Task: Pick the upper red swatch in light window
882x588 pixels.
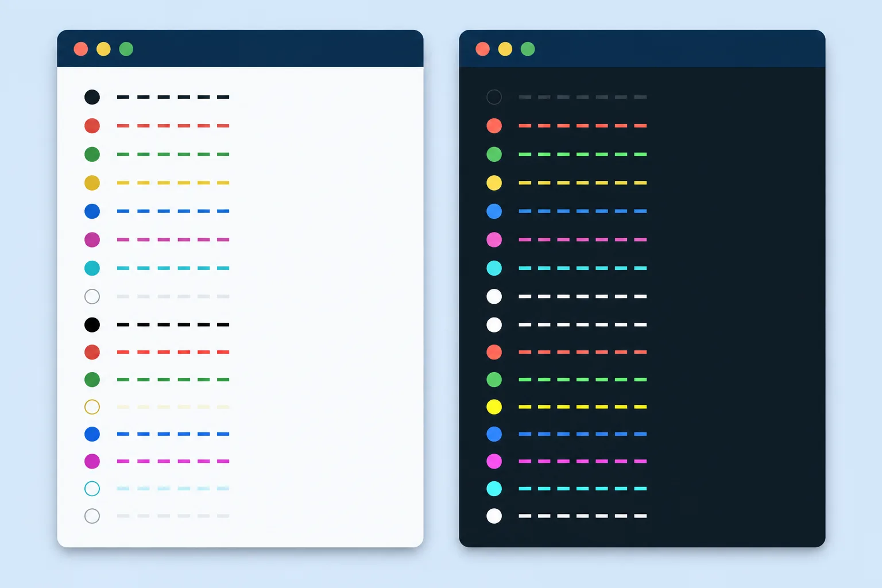Action: coord(92,126)
